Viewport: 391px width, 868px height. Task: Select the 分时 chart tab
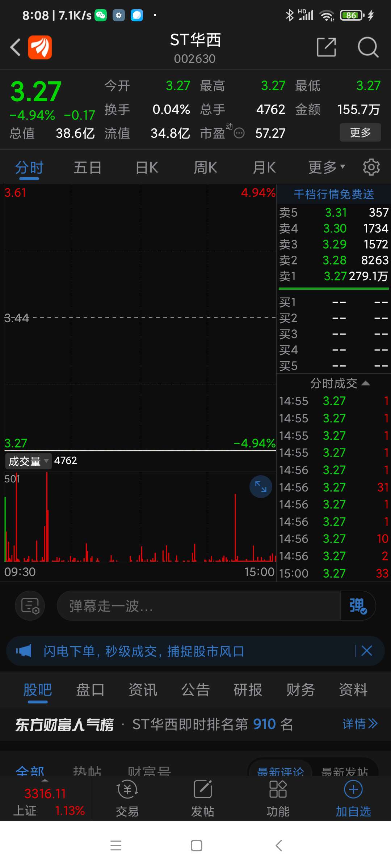(29, 168)
